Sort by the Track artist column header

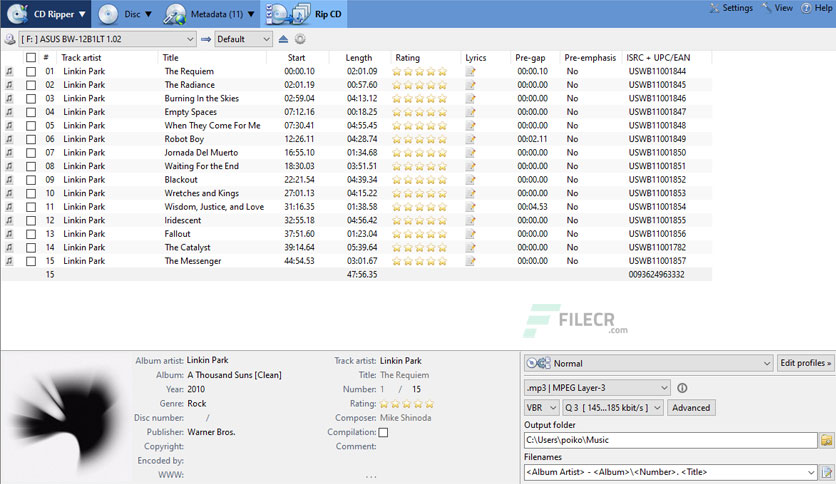point(81,58)
